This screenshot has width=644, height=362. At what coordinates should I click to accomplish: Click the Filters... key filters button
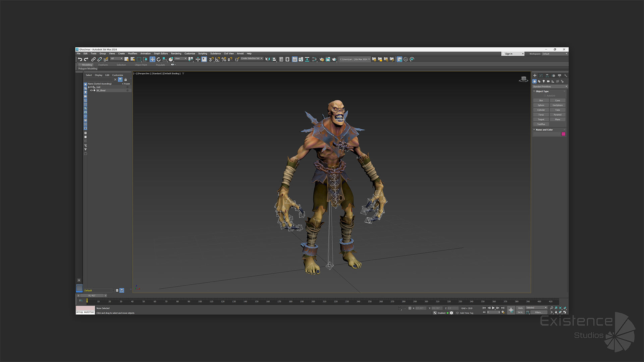click(539, 312)
